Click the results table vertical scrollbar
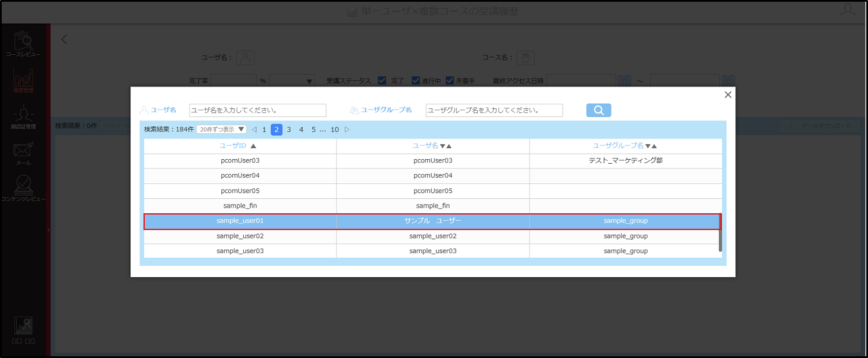This screenshot has width=868, height=358. pos(720,233)
